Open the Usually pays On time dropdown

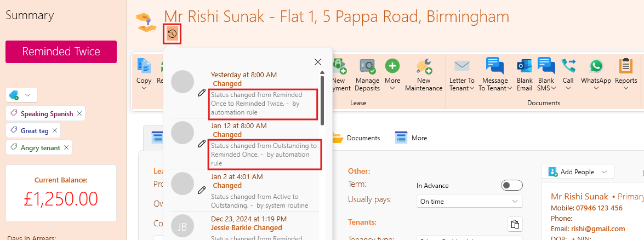click(x=470, y=202)
